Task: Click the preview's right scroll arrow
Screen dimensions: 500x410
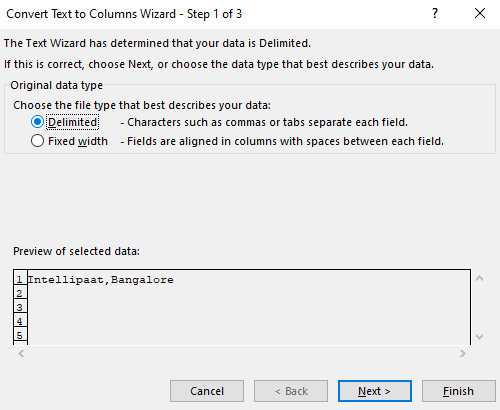Action: pos(463,353)
